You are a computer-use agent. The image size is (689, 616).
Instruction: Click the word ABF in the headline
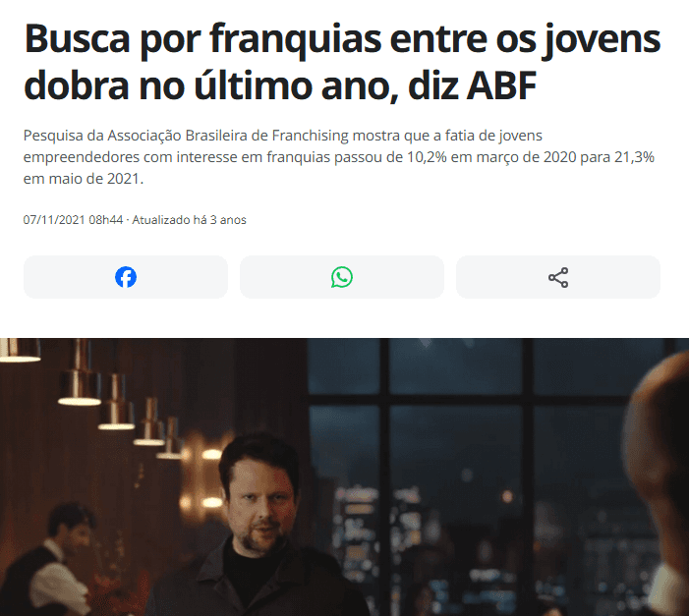pyautogui.click(x=501, y=85)
